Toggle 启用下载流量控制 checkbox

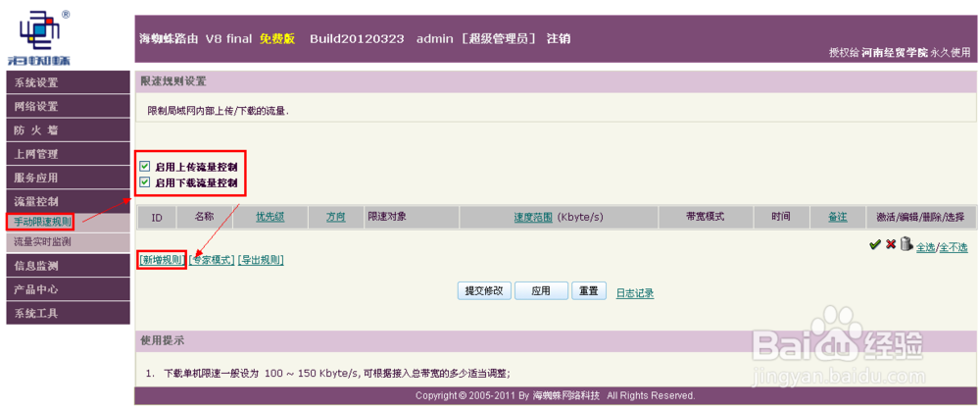point(145,182)
